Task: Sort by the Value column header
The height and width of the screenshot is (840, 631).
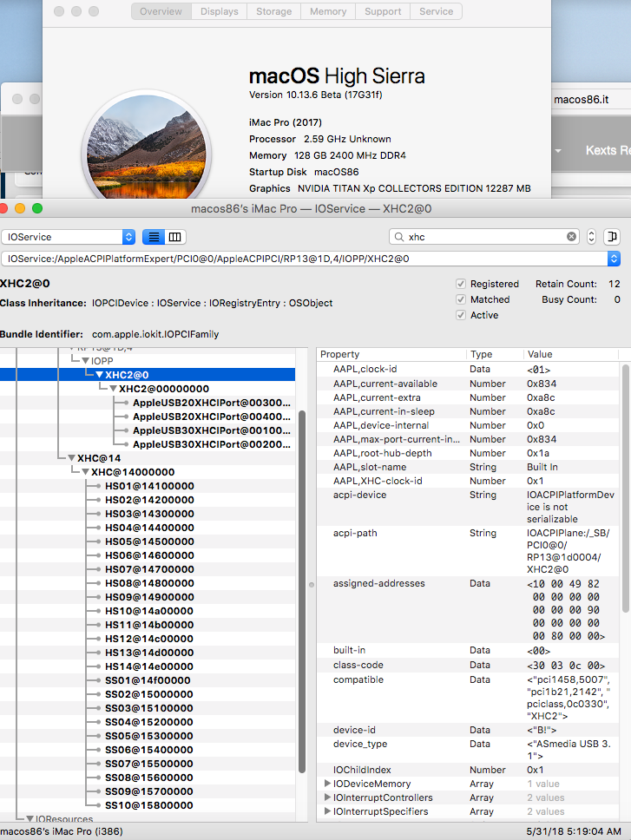Action: [x=571, y=354]
